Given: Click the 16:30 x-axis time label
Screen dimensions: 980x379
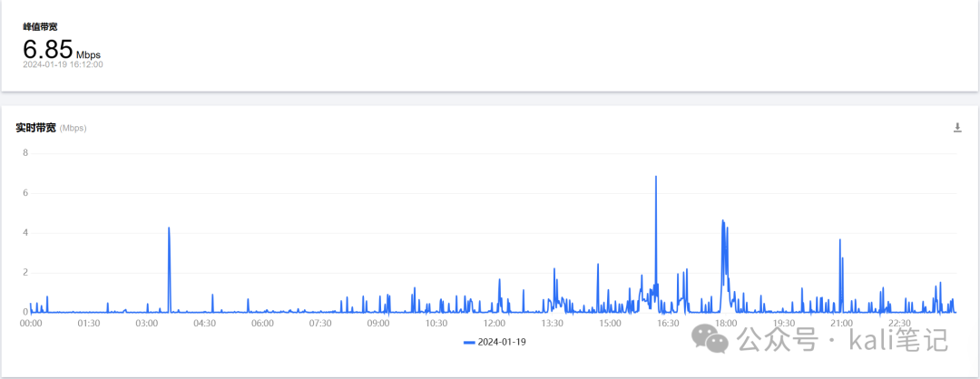Looking at the screenshot, I should click(x=668, y=324).
